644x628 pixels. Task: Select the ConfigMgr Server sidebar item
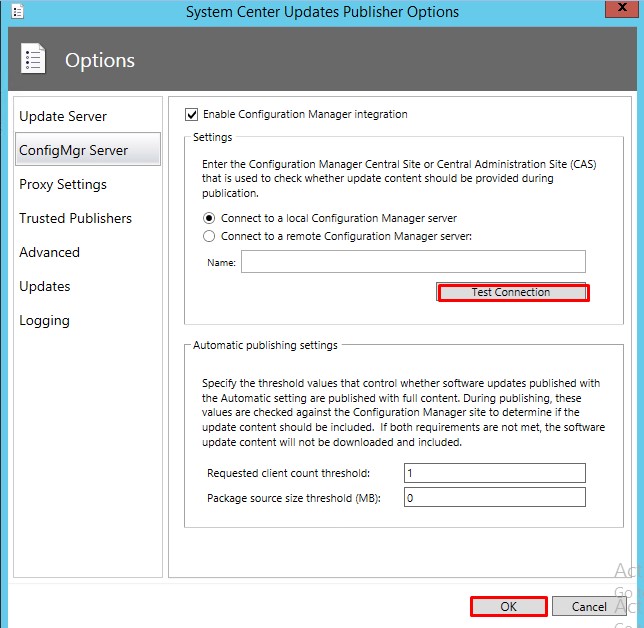pyautogui.click(x=74, y=150)
